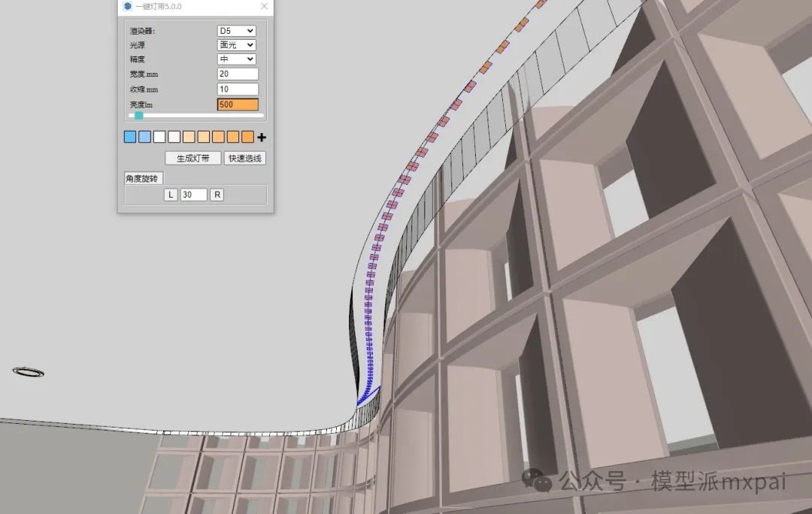Focus the 亮度 lm field showing 500
This screenshot has width=812, height=514.
pos(238,105)
